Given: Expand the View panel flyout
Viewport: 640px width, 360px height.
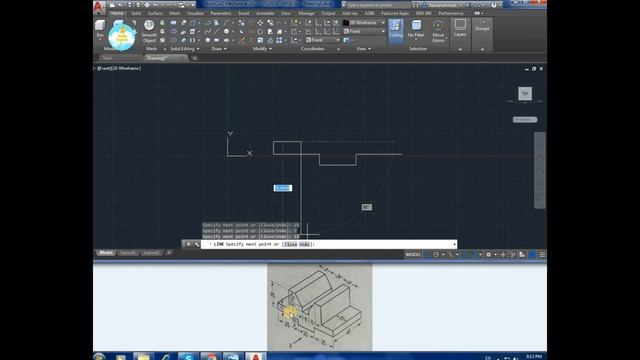Looking at the screenshot, I should tap(363, 49).
